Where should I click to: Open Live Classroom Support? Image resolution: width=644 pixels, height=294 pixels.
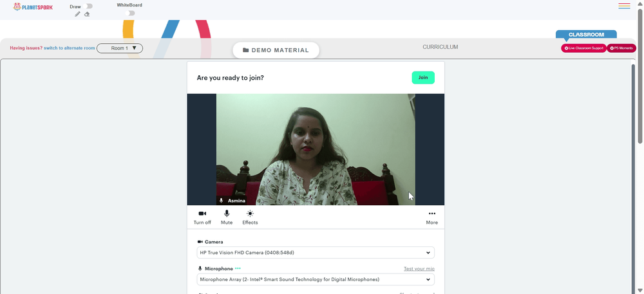tap(583, 48)
